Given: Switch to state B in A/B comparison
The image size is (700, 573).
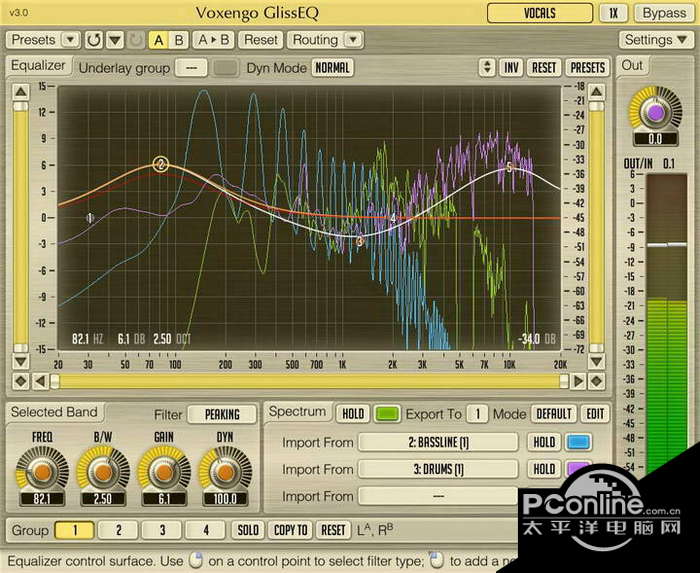Looking at the screenshot, I should coord(179,40).
